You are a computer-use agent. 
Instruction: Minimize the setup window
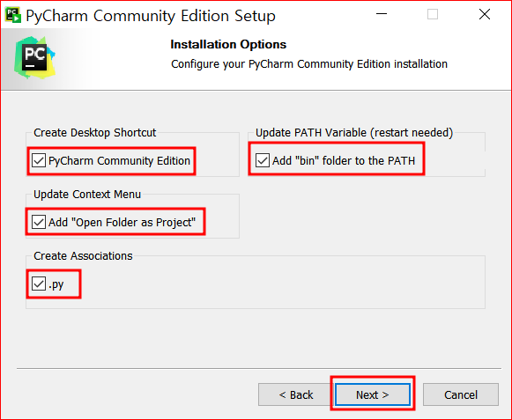382,14
